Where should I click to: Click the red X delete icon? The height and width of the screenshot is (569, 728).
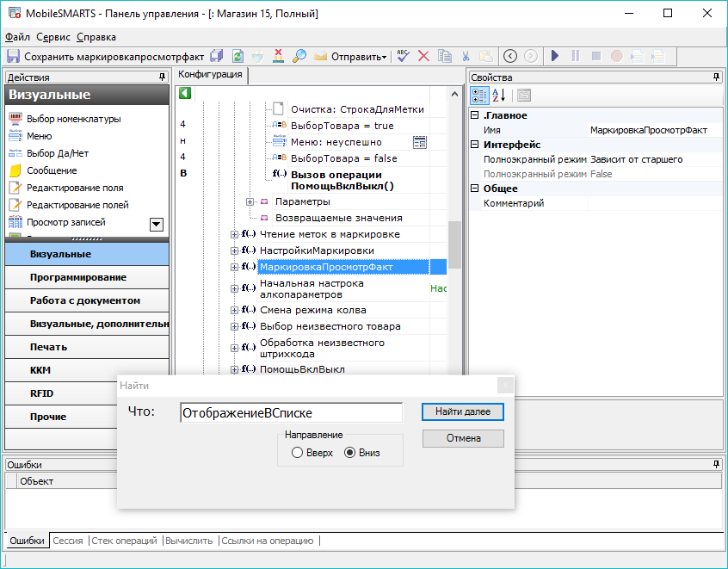point(423,56)
